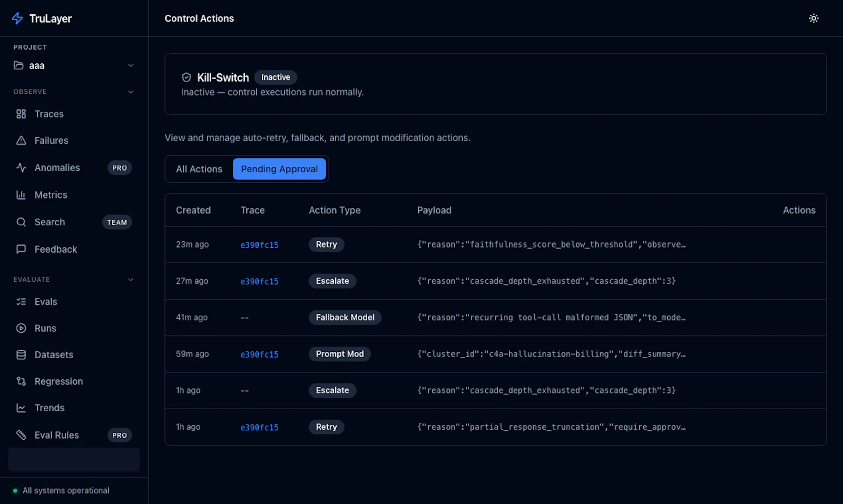Screen dimensions: 843x504
Task: Click the Anomalies pulse icon
Action: click(x=21, y=167)
